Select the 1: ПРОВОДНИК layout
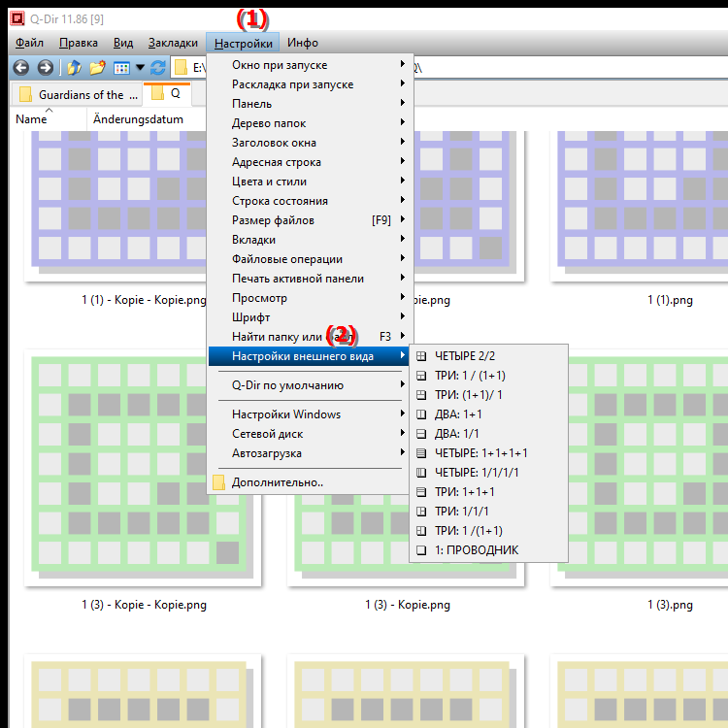The image size is (728, 728). click(488, 550)
